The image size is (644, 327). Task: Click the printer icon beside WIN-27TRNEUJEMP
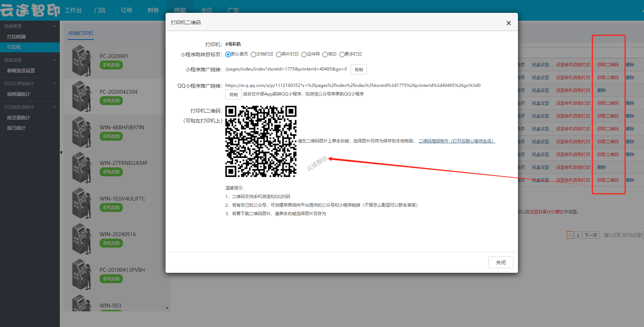tap(82, 167)
